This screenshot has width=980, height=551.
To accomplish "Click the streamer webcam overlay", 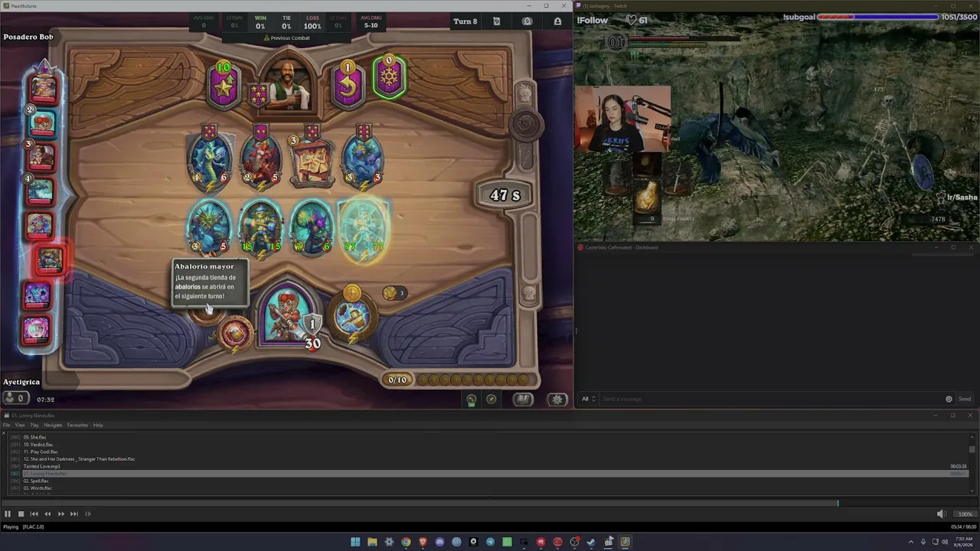I will pyautogui.click(x=623, y=119).
